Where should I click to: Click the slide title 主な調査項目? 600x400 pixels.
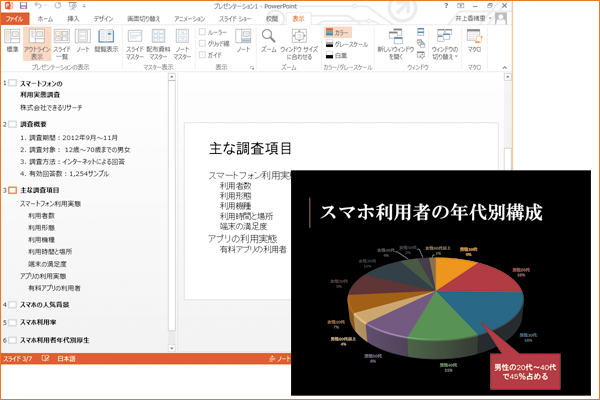(250, 149)
